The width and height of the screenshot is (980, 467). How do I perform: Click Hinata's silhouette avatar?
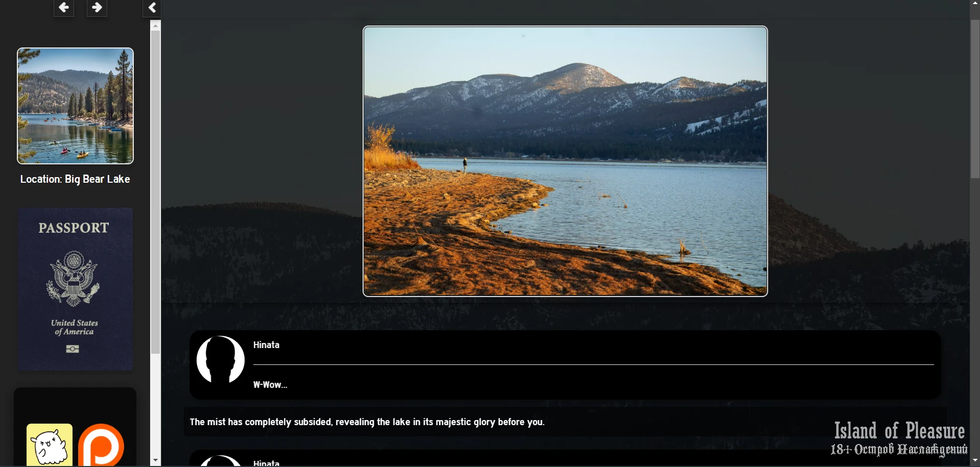(221, 360)
